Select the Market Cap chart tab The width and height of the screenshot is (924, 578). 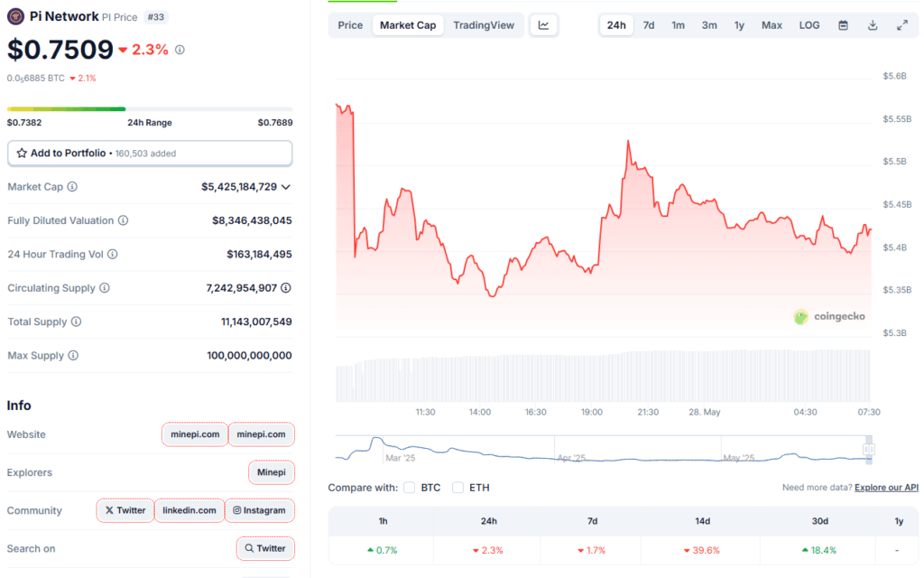408,25
